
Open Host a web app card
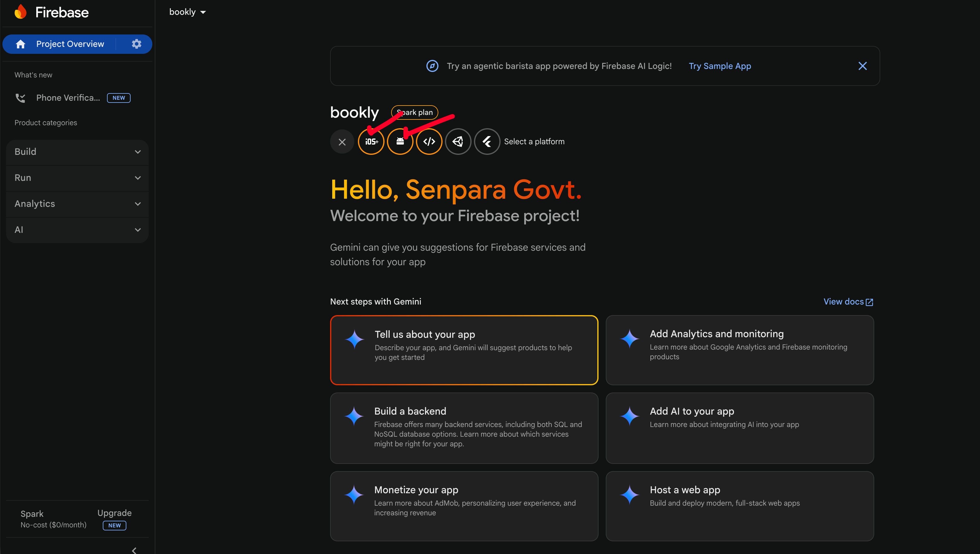pos(740,506)
